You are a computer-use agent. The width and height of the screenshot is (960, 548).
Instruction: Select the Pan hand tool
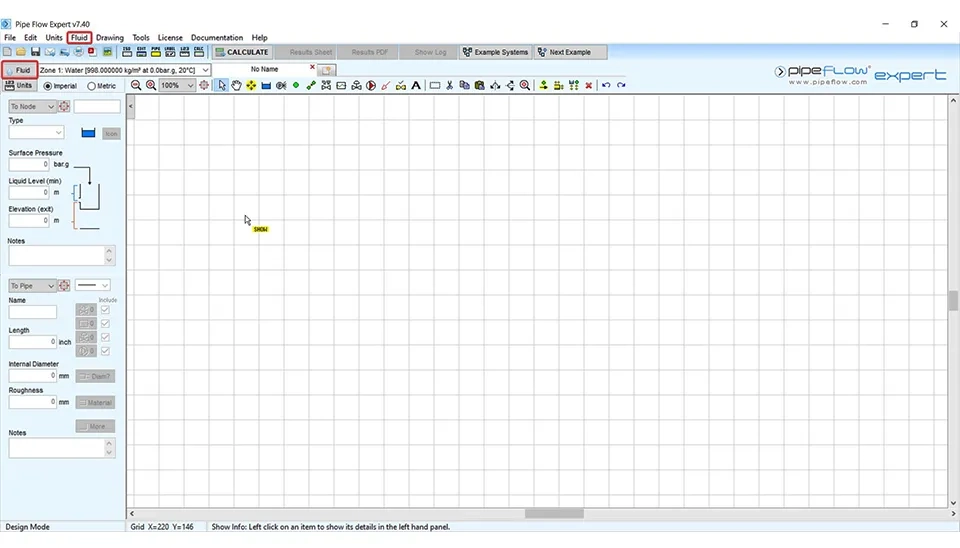[237, 86]
